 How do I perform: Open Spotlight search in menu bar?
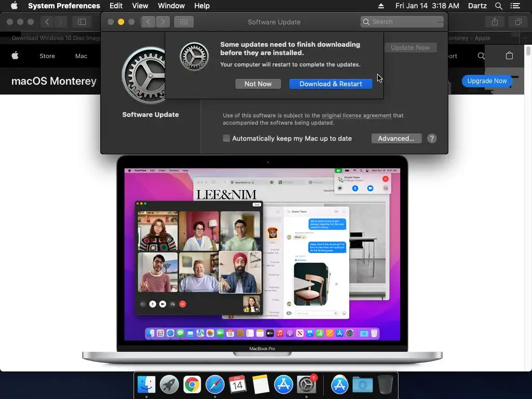click(x=498, y=6)
